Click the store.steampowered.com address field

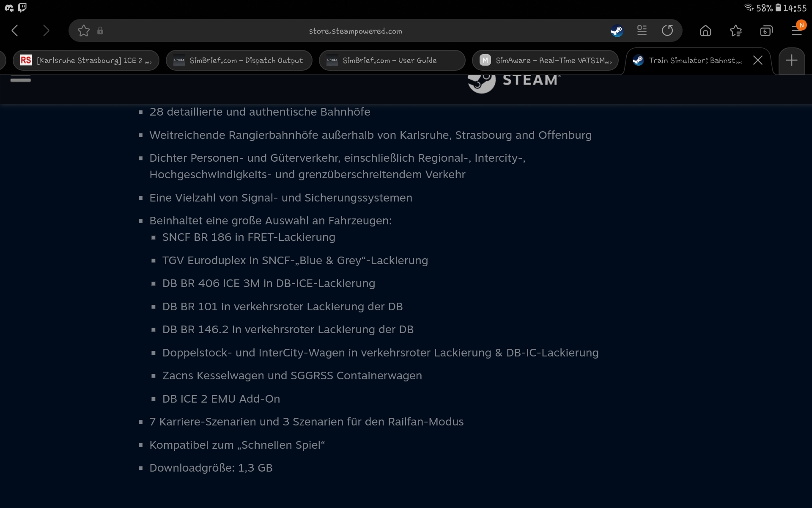355,31
